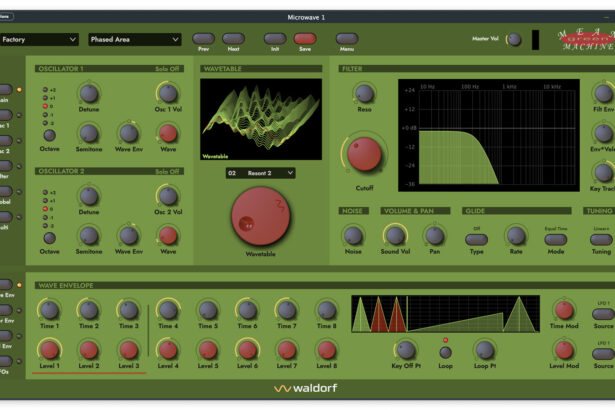Click Oscillator 2 Wave Env knob

(129, 236)
